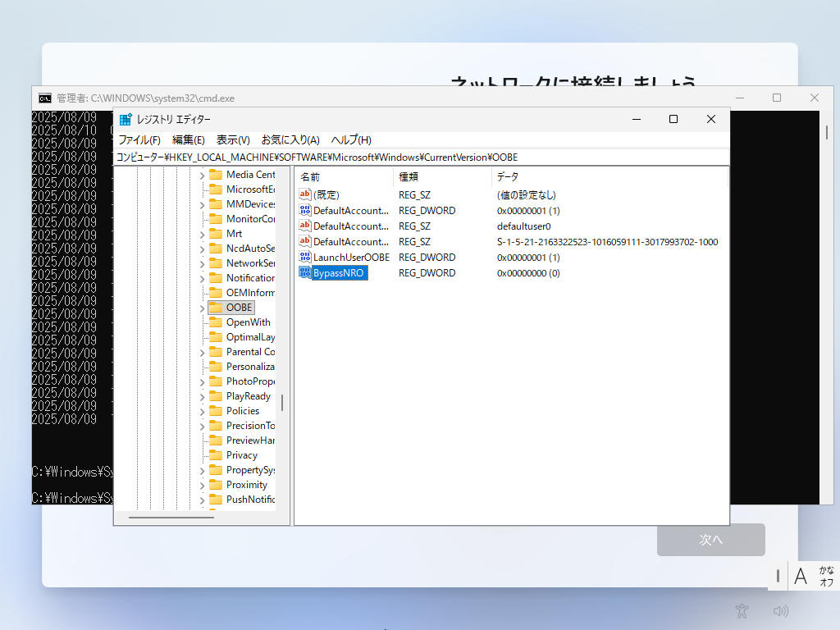840x630 pixels.
Task: Select the Mrt folder icon
Action: point(216,234)
